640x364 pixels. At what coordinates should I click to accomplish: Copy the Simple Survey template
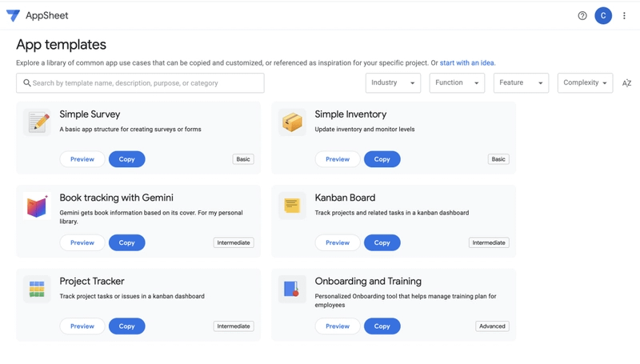[127, 159]
